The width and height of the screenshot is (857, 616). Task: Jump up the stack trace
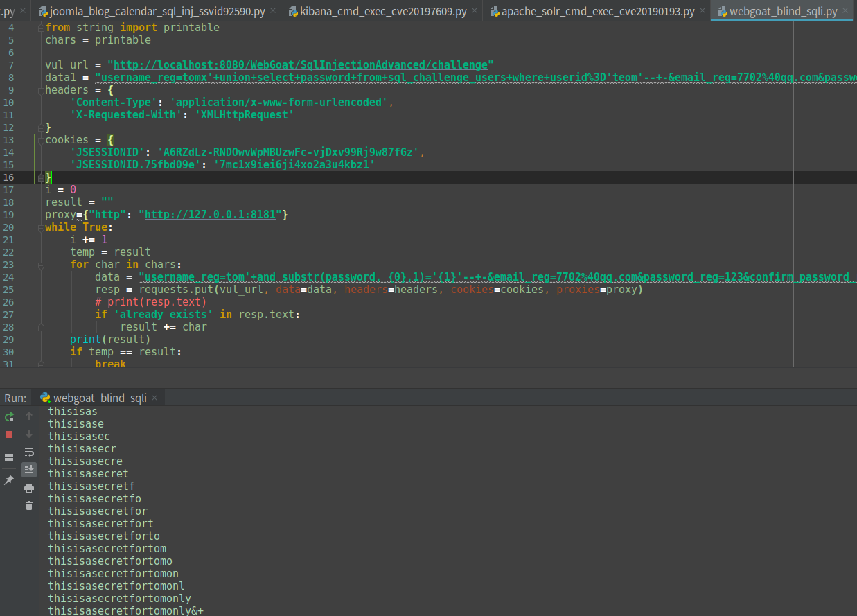point(29,416)
